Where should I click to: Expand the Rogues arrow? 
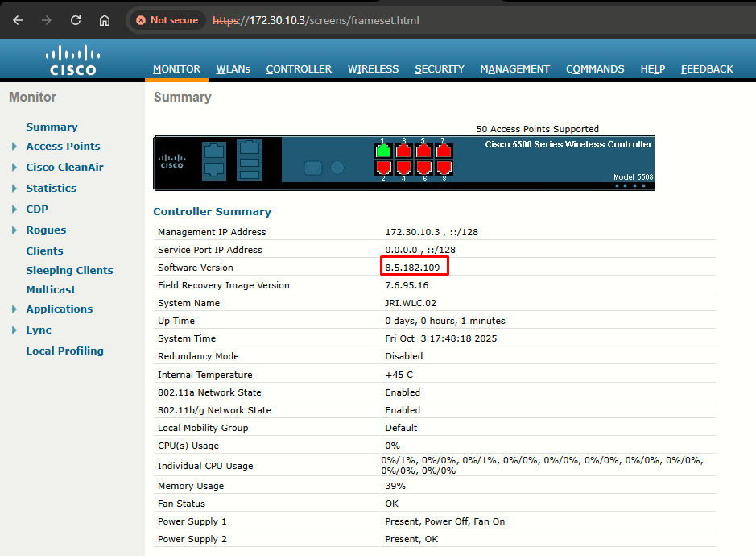click(14, 230)
